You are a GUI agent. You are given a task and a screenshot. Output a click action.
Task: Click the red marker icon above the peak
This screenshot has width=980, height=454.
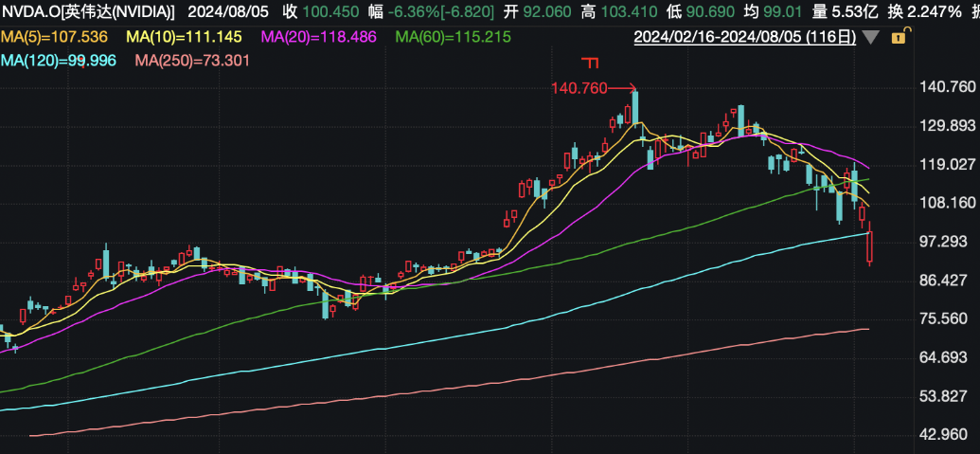coord(591,64)
